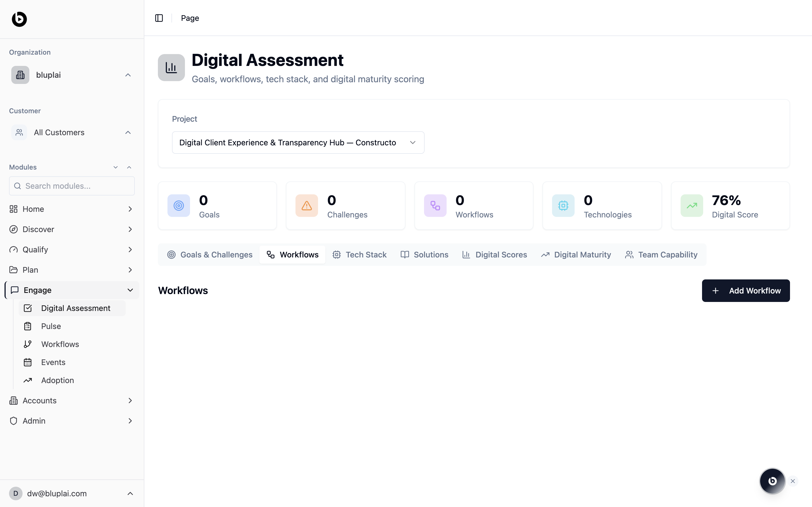Open the floating bluplai assistant bubble
Viewport: 812px width, 507px height.
(772, 481)
